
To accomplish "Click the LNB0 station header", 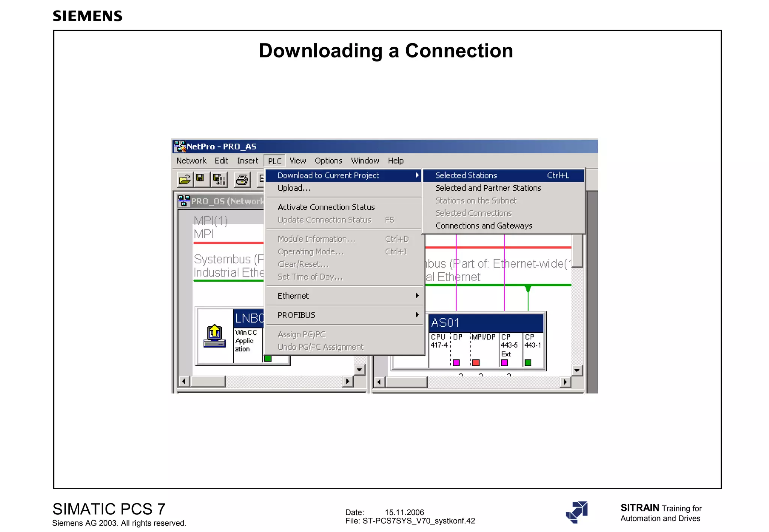I will pos(249,319).
